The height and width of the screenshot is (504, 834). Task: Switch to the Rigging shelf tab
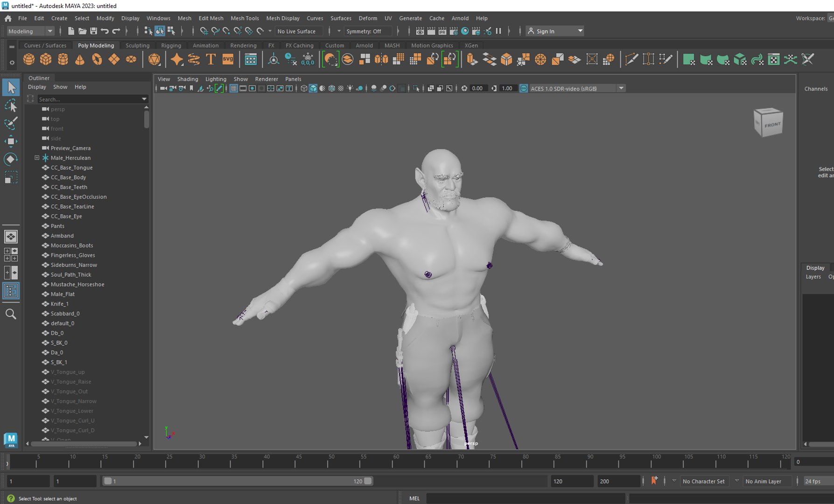171,45
